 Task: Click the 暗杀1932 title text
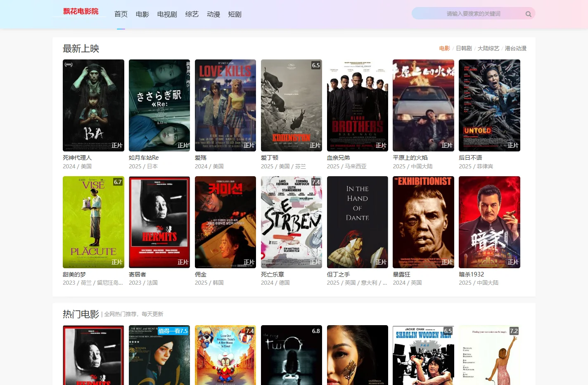coord(471,274)
